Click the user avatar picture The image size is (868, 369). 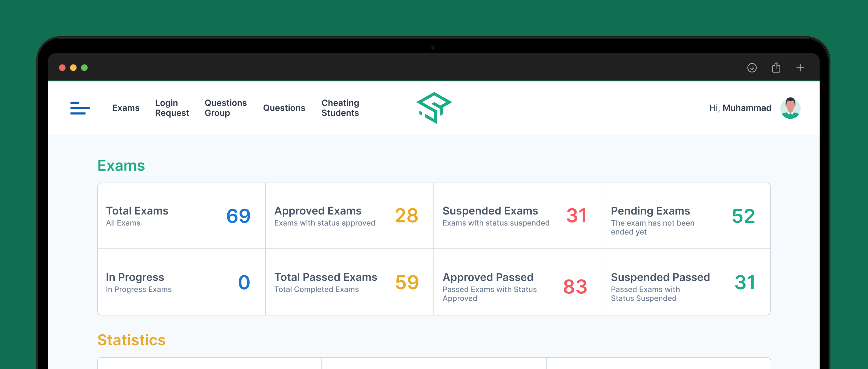click(790, 108)
